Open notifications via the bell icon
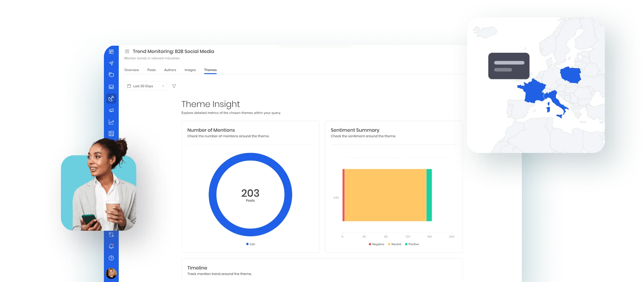This screenshot has height=282, width=644. tap(111, 246)
